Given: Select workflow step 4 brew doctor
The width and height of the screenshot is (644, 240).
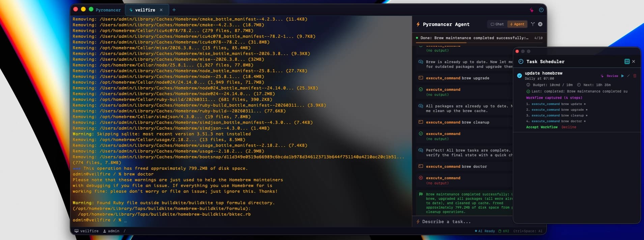Looking at the screenshot, I should click(x=556, y=121).
